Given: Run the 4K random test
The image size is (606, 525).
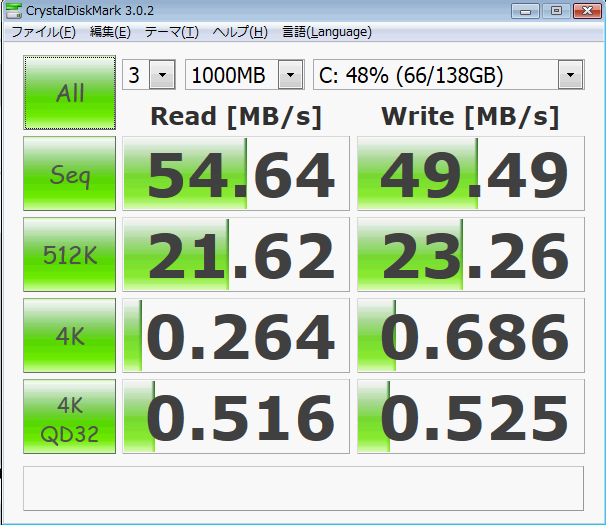Looking at the screenshot, I should (x=70, y=335).
